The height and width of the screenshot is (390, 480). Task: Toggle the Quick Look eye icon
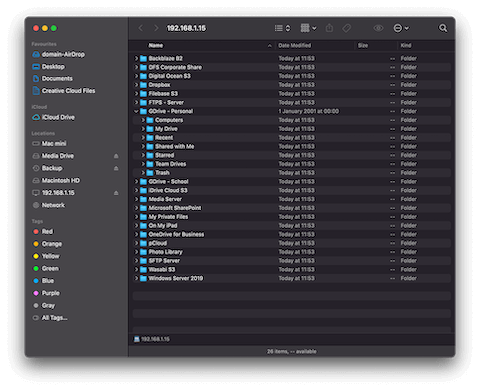pyautogui.click(x=378, y=28)
